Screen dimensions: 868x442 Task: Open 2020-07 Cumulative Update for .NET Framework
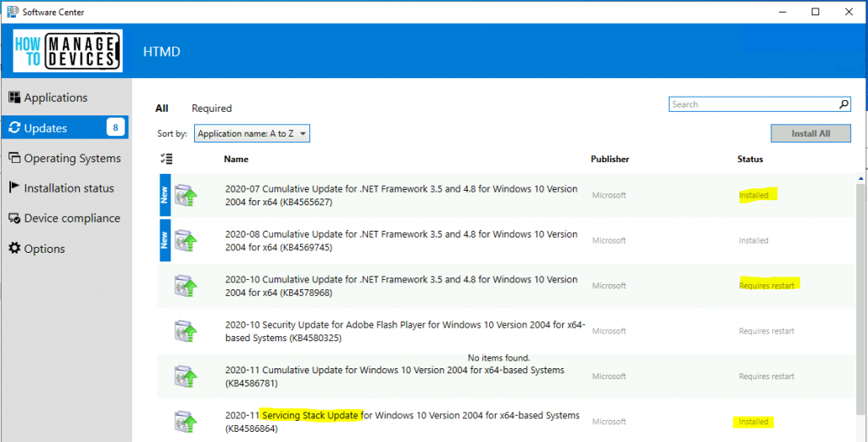(401, 195)
